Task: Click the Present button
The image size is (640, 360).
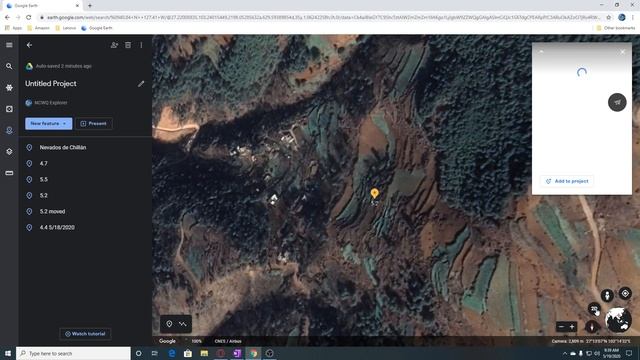Action: [x=94, y=123]
